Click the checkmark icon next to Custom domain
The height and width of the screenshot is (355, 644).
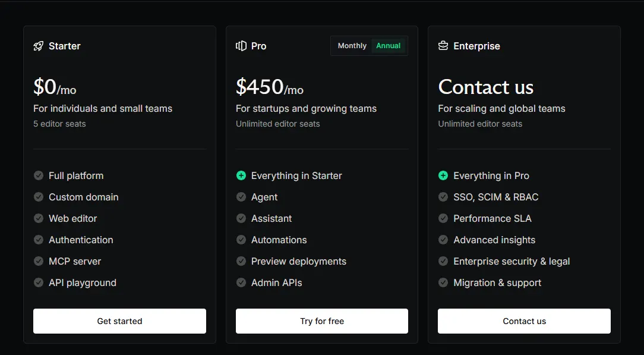tap(39, 197)
